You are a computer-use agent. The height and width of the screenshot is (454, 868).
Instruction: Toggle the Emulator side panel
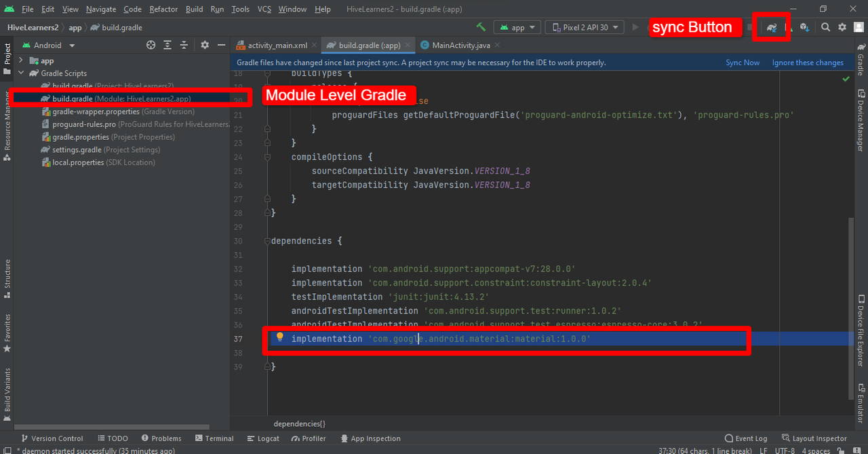pos(861,403)
